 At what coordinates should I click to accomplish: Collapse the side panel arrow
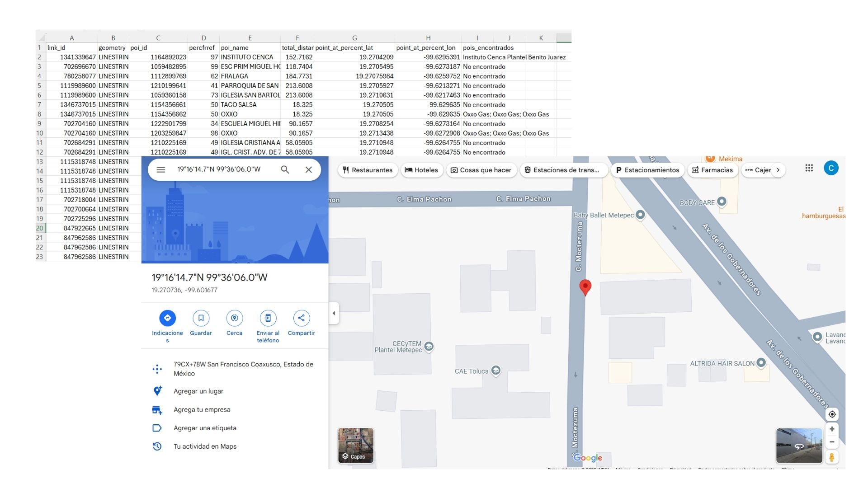pos(334,313)
